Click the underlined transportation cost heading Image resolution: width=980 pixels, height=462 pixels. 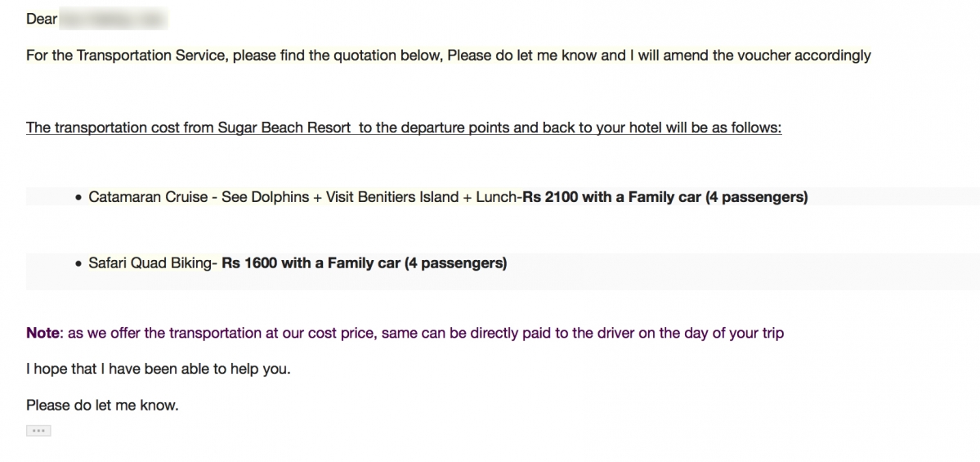(x=404, y=128)
